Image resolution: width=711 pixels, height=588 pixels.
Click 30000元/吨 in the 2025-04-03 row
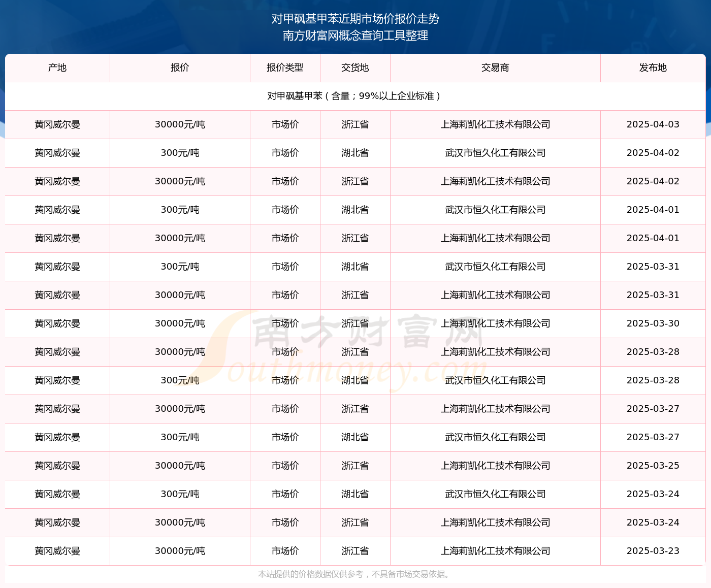pos(180,124)
